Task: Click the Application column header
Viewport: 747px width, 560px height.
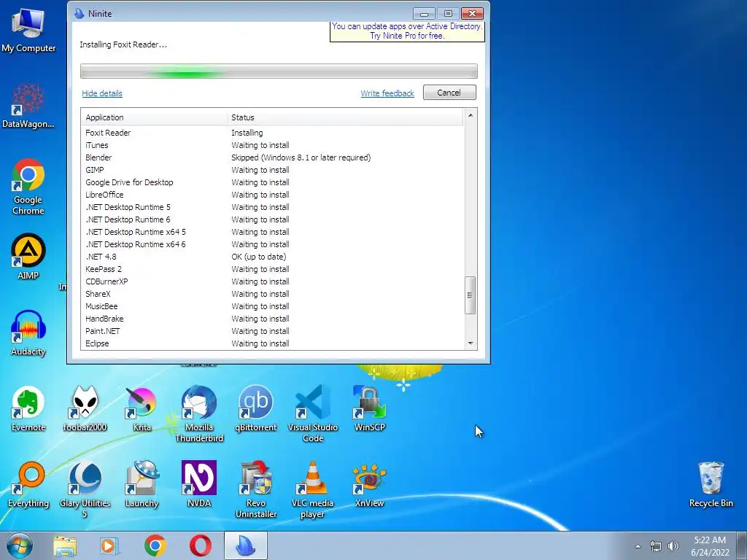Action: [x=154, y=117]
